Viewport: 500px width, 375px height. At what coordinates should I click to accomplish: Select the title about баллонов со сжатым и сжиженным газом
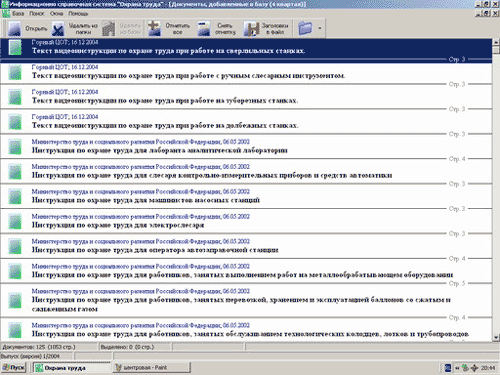[241, 304]
